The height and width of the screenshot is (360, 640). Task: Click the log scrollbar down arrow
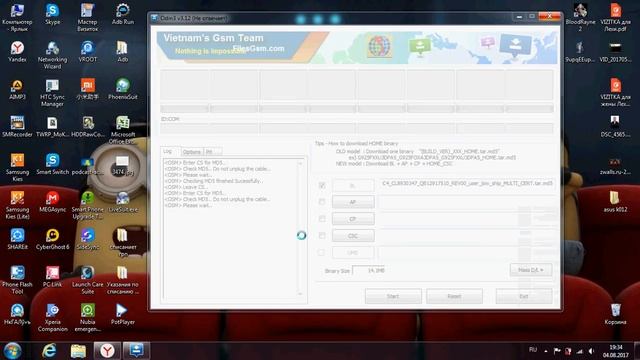[x=300, y=293]
